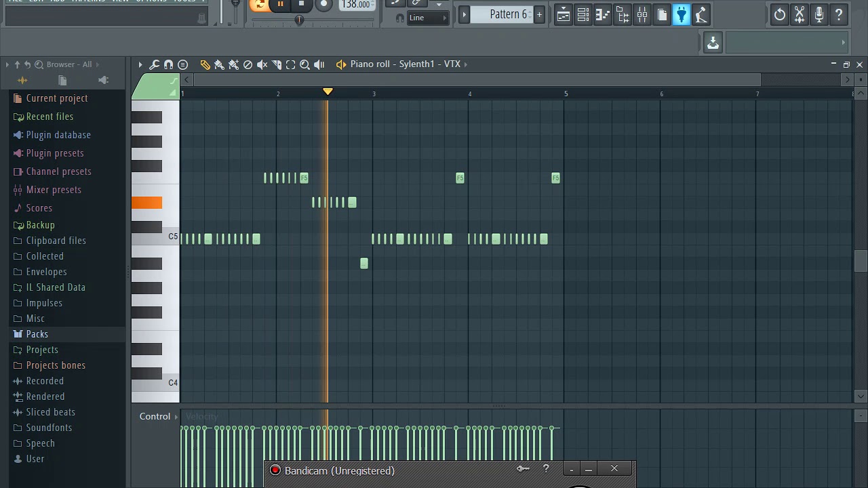Image resolution: width=868 pixels, height=488 pixels.
Task: Toggle the transport record button
Action: [x=323, y=4]
